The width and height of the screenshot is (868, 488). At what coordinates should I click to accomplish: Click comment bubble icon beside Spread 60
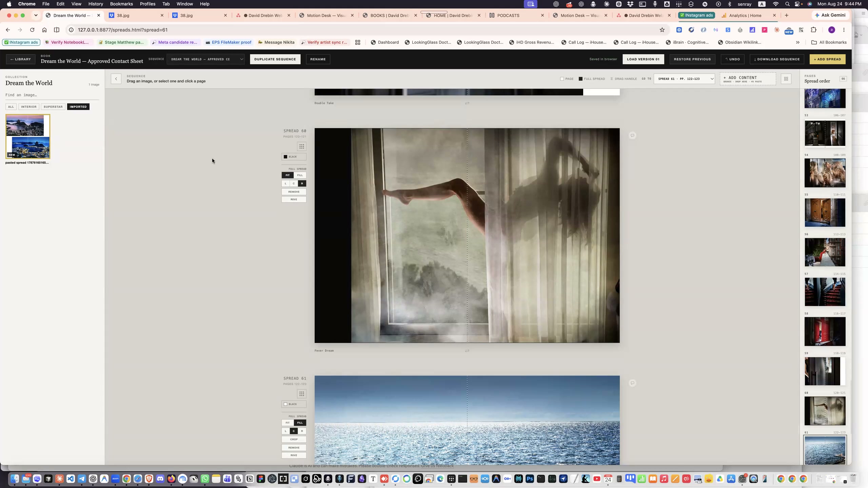632,136
